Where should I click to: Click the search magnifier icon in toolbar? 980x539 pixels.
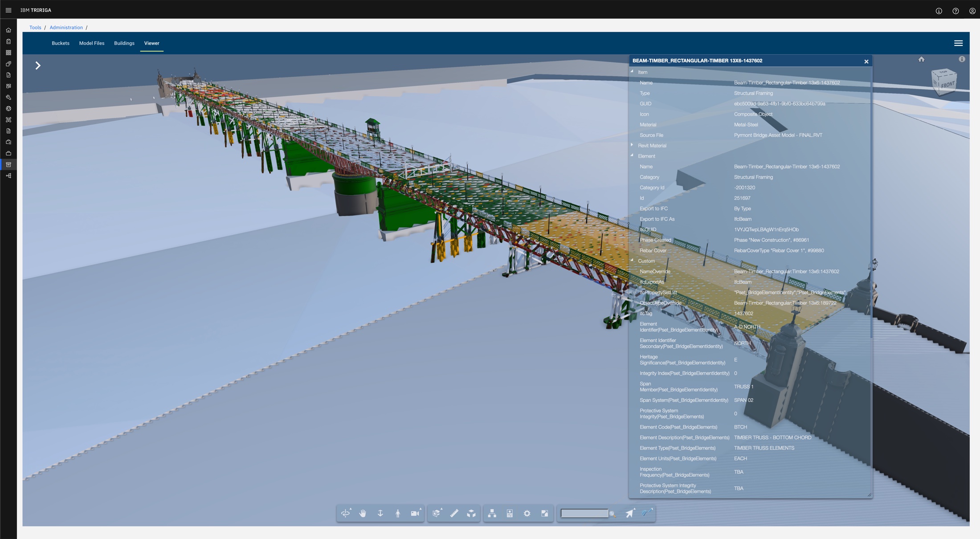[x=613, y=514]
